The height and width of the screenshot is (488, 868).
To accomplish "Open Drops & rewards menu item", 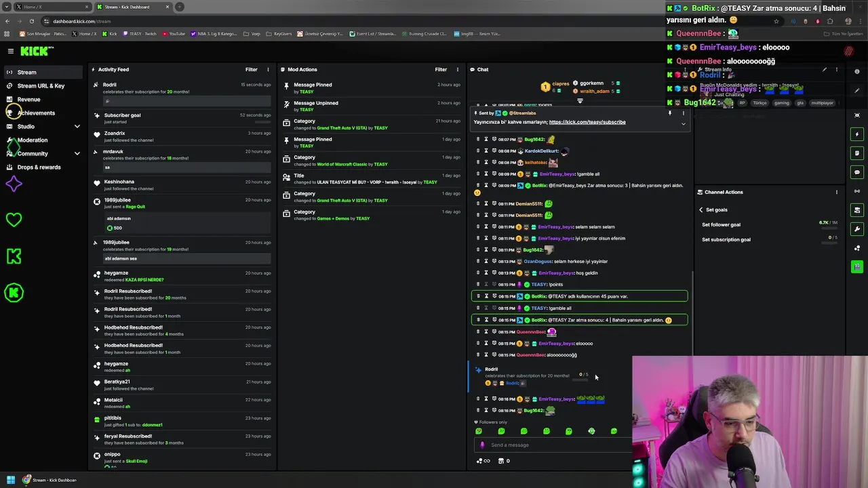I will click(39, 167).
